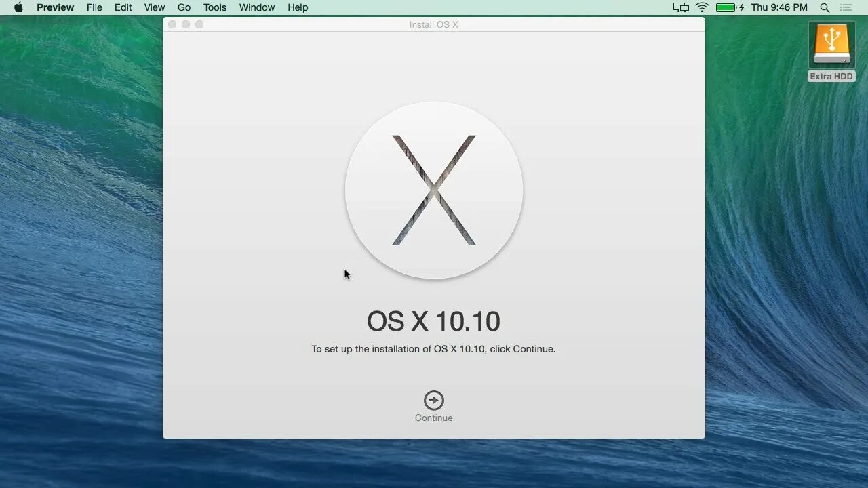Click the OS X logo circle
868x488 pixels.
click(x=434, y=190)
